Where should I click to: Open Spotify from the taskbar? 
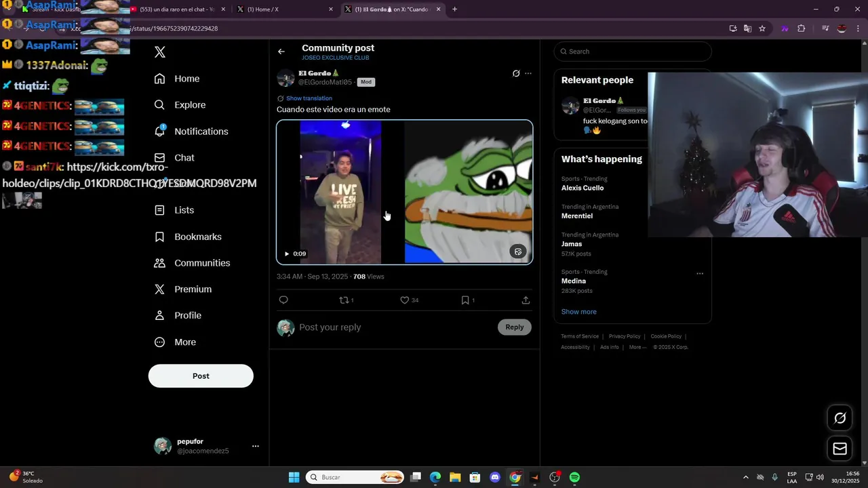[574, 477]
